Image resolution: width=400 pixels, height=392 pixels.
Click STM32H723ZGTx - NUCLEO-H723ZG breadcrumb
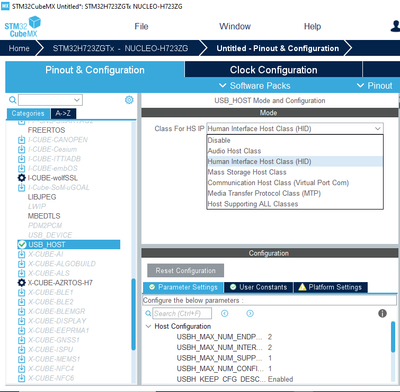coord(120,48)
